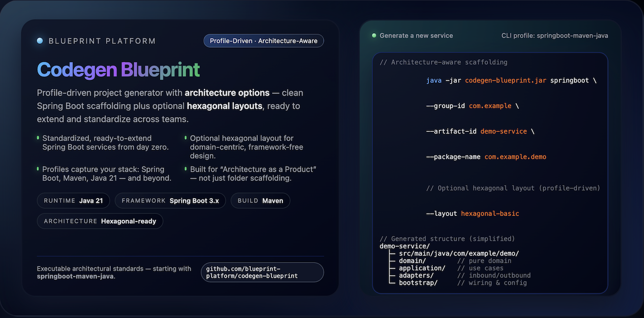Select the RUNTIME Java 21 badge
The image size is (644, 318).
tap(73, 200)
